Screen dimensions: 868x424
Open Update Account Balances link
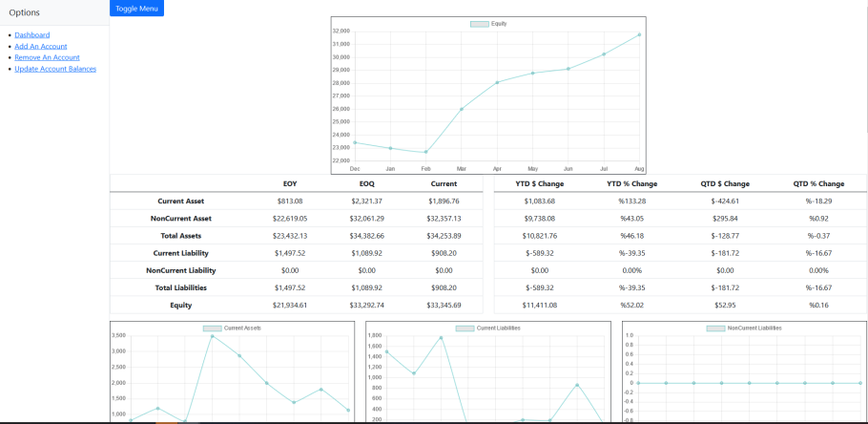[55, 69]
